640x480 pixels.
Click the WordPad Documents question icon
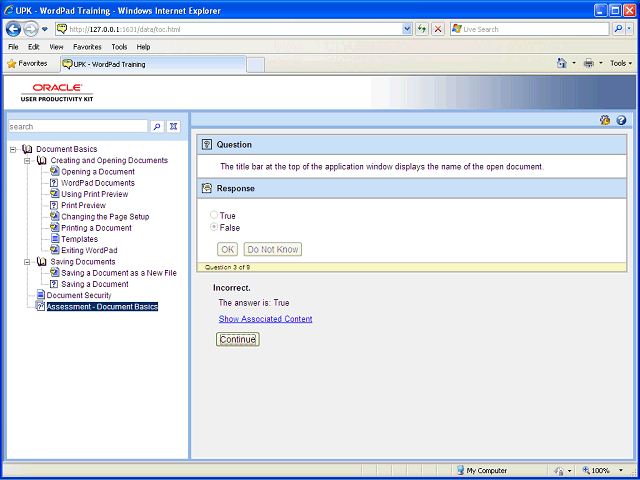pos(54,183)
